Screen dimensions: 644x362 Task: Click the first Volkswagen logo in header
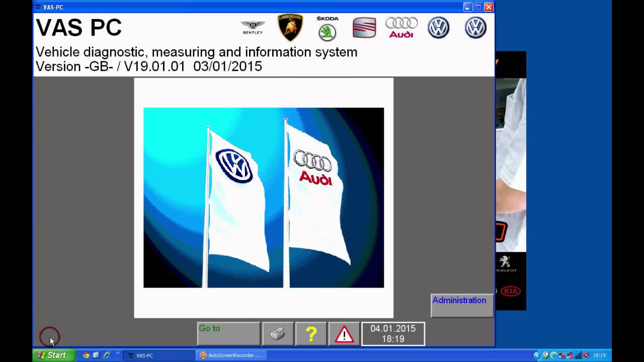[438, 28]
